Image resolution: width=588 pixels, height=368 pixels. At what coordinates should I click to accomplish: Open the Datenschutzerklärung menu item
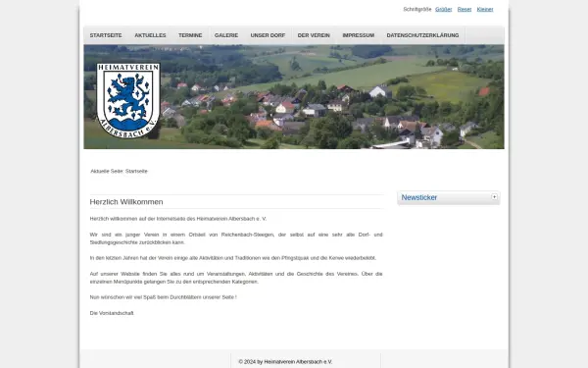pos(422,35)
